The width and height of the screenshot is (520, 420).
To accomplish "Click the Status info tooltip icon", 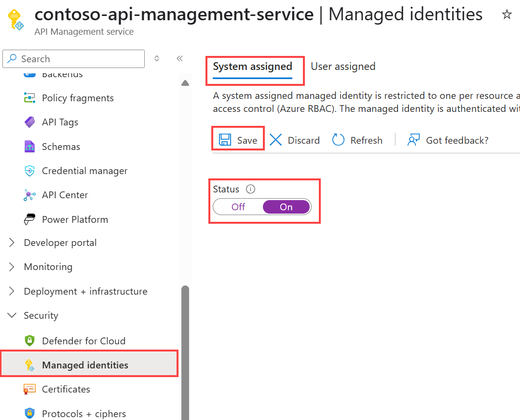I will [x=250, y=189].
